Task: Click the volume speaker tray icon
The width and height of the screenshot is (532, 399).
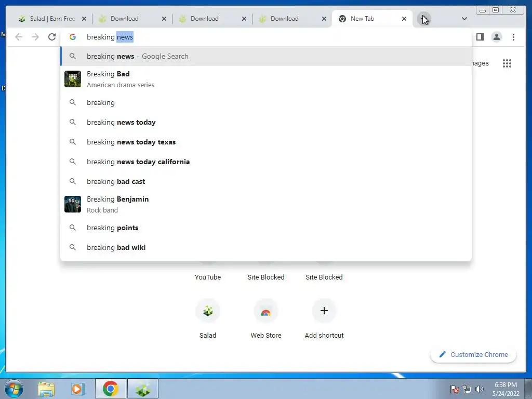Action: [x=480, y=389]
